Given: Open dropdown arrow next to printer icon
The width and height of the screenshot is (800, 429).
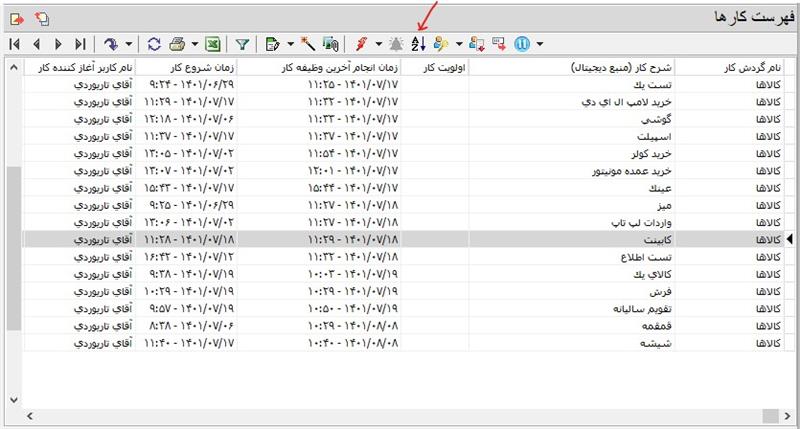Looking at the screenshot, I should coord(194,44).
